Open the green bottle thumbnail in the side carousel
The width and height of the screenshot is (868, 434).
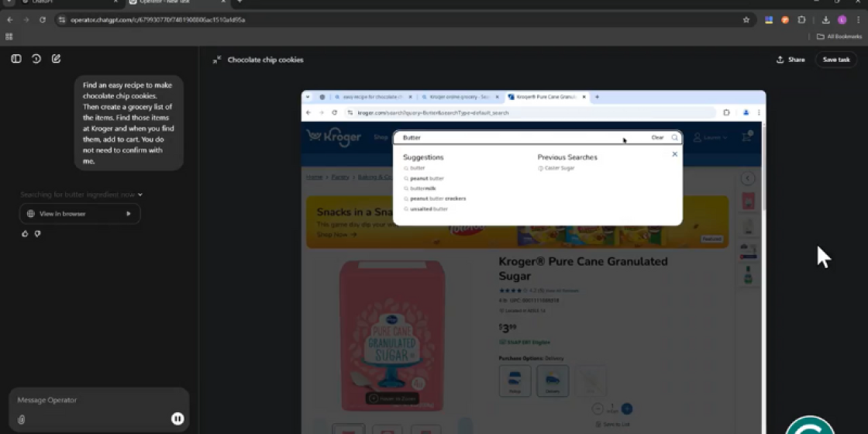748,275
